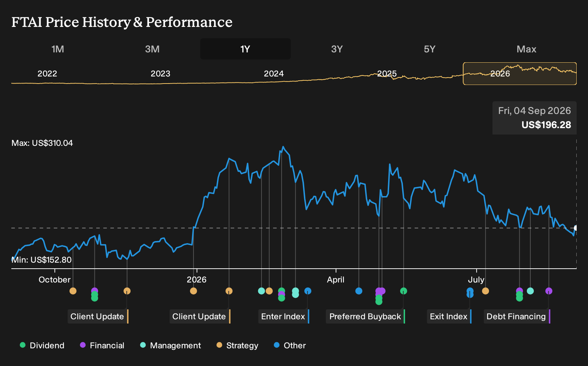Select the 1Y time range tab
The width and height of the screenshot is (588, 366).
(246, 49)
